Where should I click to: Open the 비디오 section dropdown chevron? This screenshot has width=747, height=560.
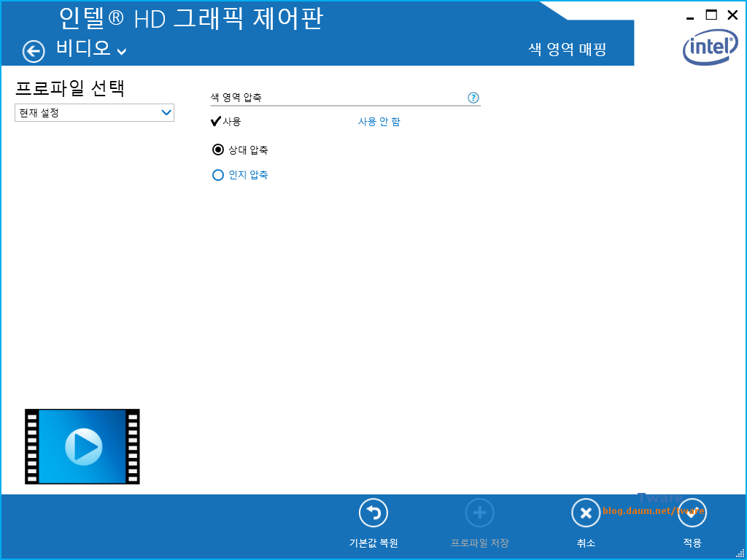tap(122, 52)
